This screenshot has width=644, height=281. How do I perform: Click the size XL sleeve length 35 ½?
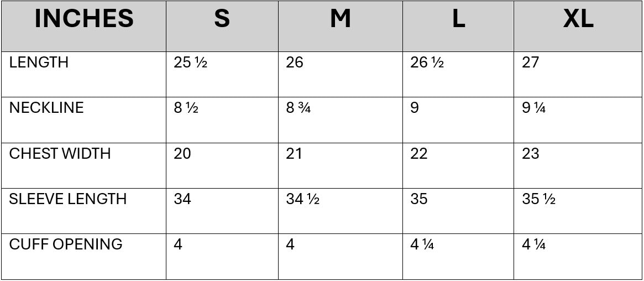pyautogui.click(x=538, y=199)
